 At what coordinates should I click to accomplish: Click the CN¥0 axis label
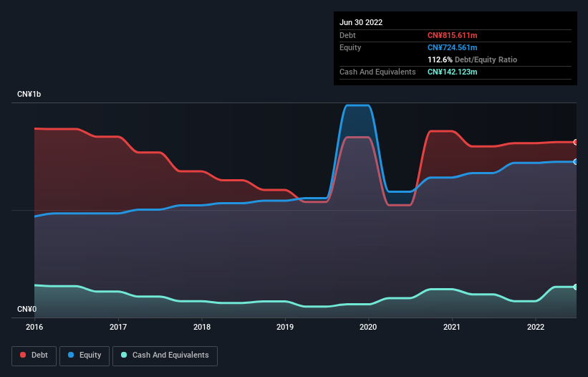click(27, 309)
